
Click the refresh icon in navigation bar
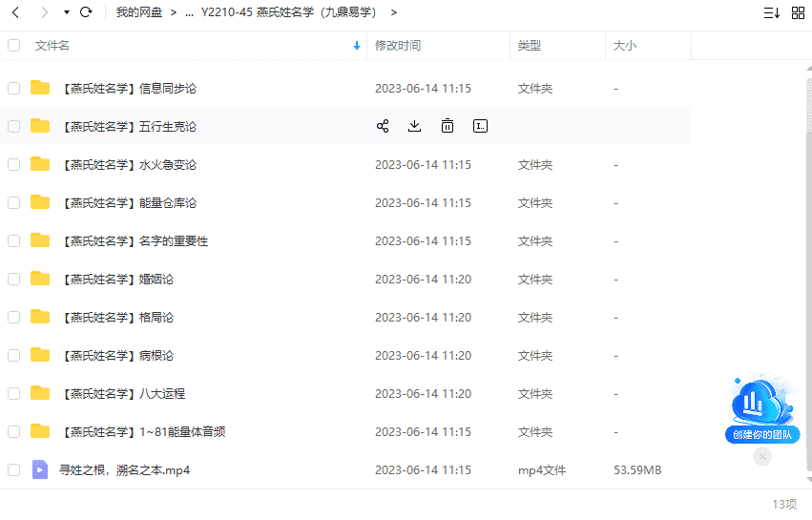tap(87, 12)
